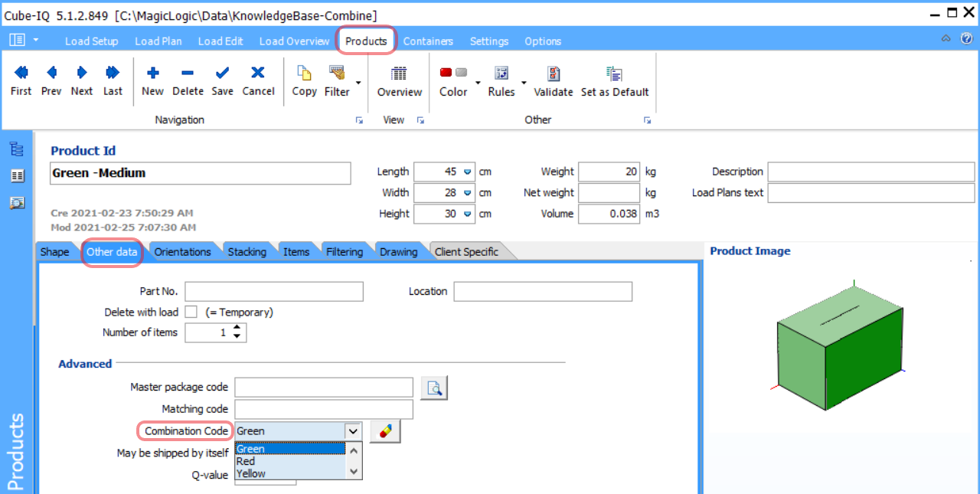980x494 pixels.
Task: Go to Prev product record
Action: click(x=51, y=80)
